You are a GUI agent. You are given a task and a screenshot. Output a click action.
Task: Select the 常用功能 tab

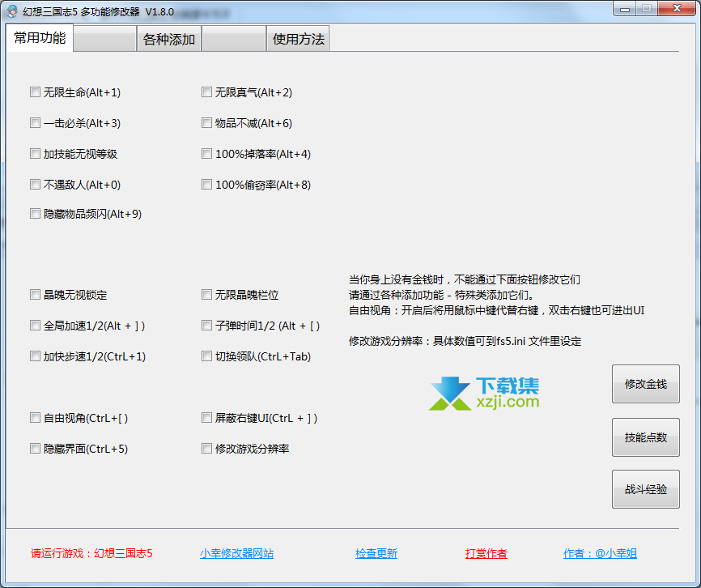coord(40,38)
